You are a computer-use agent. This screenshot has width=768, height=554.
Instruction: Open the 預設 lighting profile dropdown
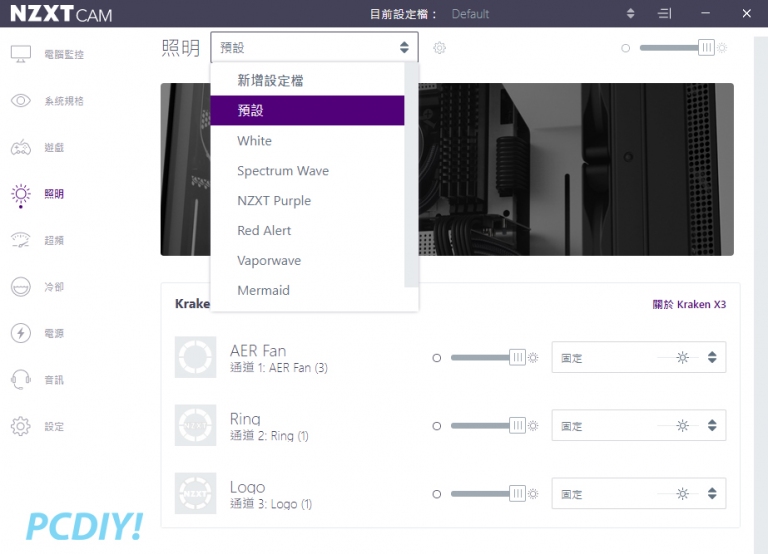click(314, 48)
